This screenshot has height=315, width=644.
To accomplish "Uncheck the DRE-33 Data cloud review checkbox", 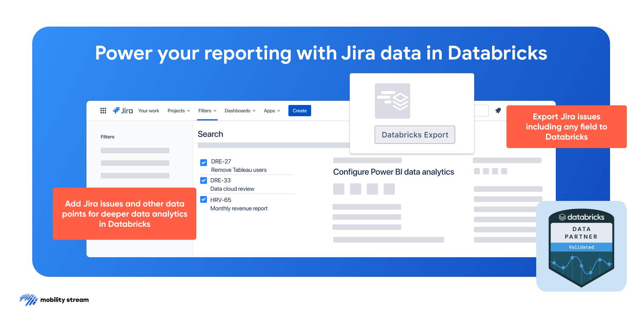I will [203, 180].
